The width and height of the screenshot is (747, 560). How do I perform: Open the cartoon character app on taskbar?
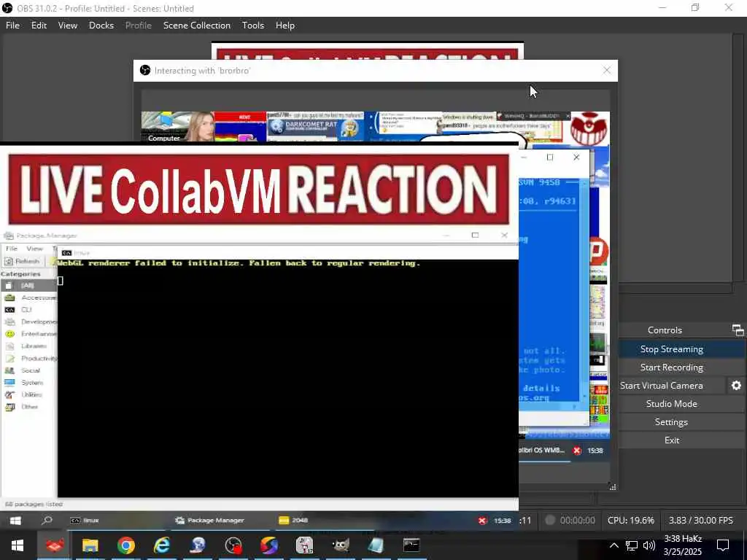(304, 545)
